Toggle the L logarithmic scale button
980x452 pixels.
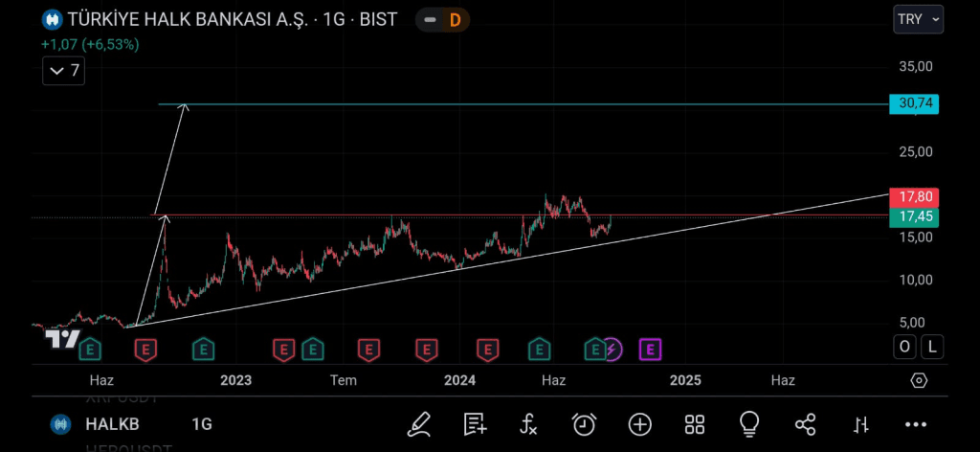(932, 347)
